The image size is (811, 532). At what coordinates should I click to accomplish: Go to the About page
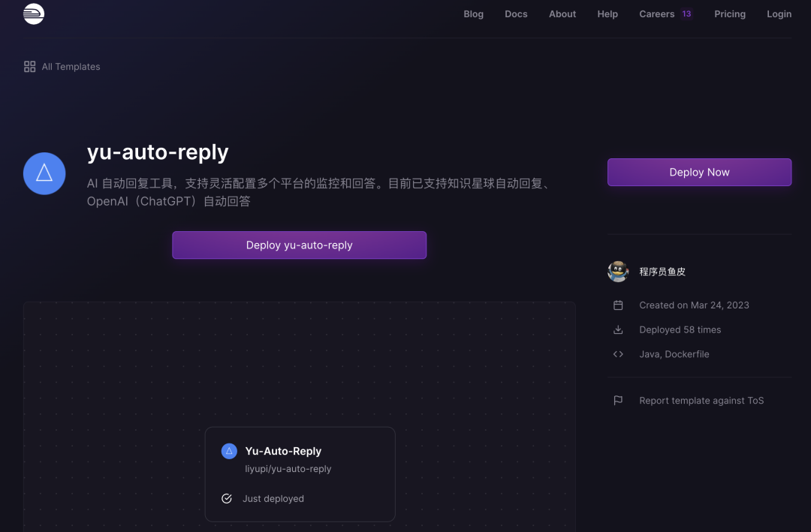coord(562,14)
